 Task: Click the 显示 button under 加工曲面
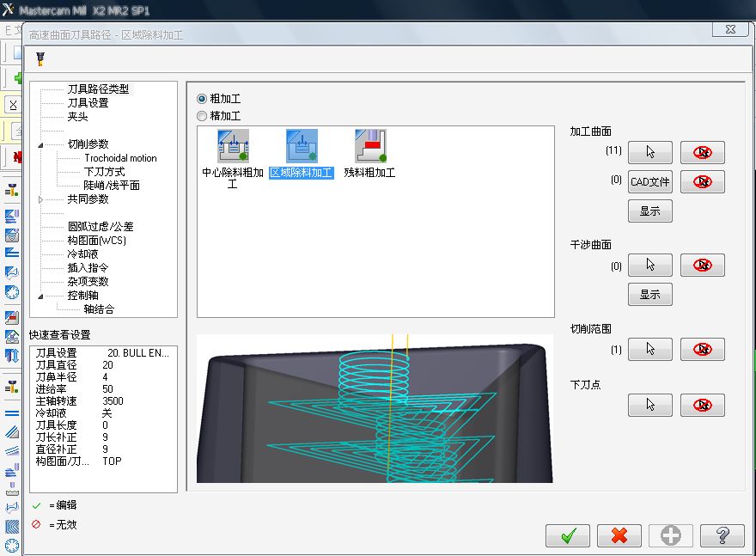pyautogui.click(x=650, y=211)
